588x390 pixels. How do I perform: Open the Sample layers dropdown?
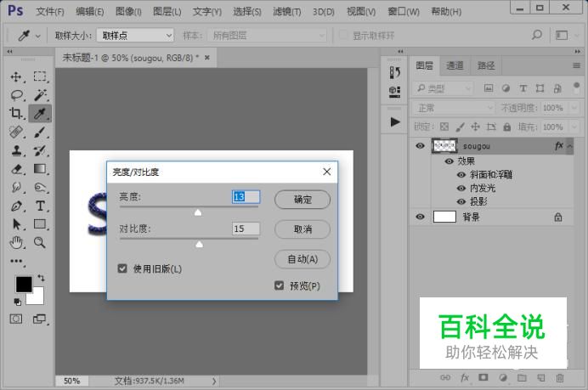[267, 36]
